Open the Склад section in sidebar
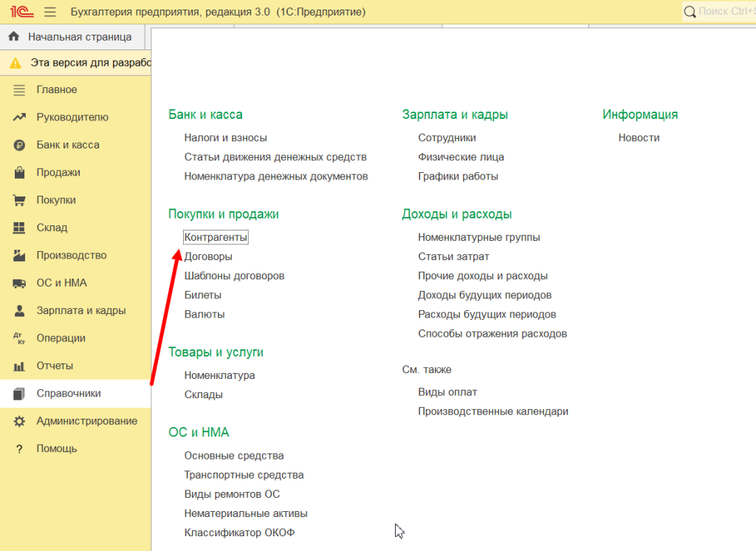 tap(52, 227)
